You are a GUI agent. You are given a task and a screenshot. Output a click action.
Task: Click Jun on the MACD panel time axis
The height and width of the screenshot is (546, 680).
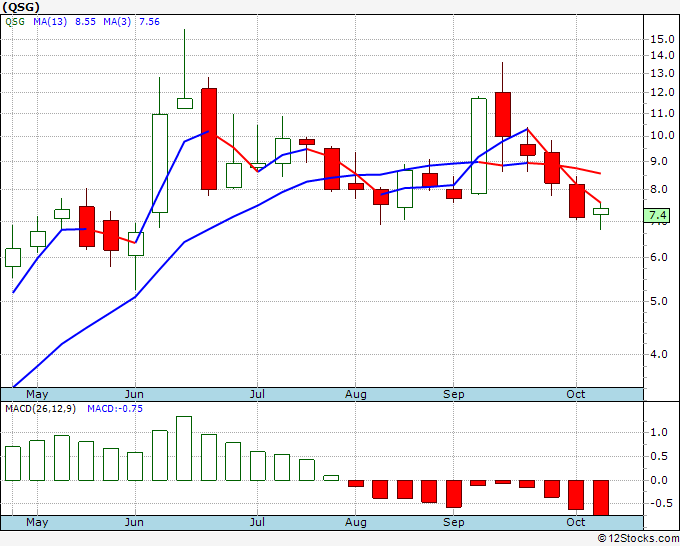pyautogui.click(x=134, y=522)
